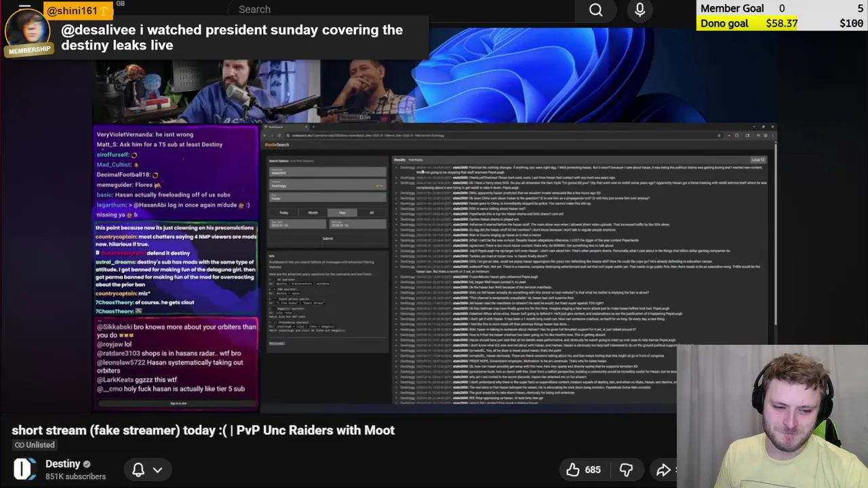
Task: Open the Share arrow button
Action: pos(663,469)
